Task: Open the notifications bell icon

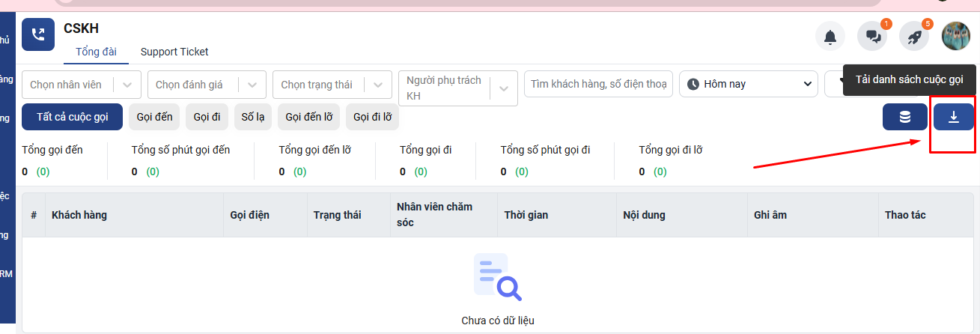Action: (x=830, y=36)
